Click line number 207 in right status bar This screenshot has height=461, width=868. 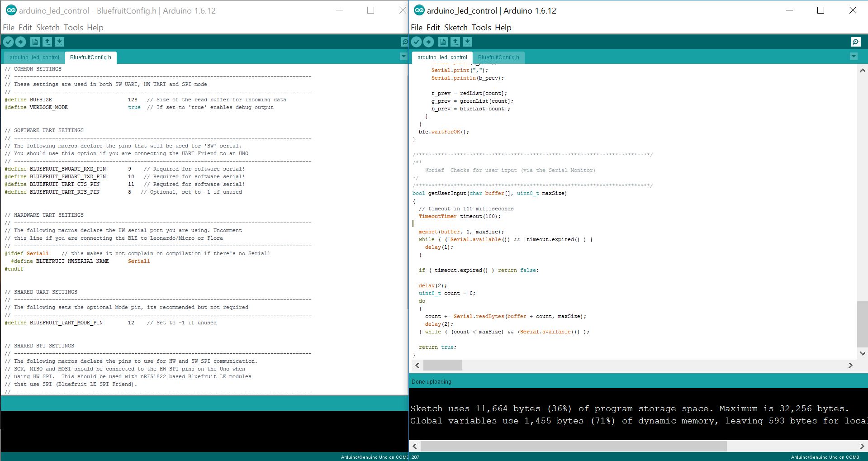click(x=415, y=457)
